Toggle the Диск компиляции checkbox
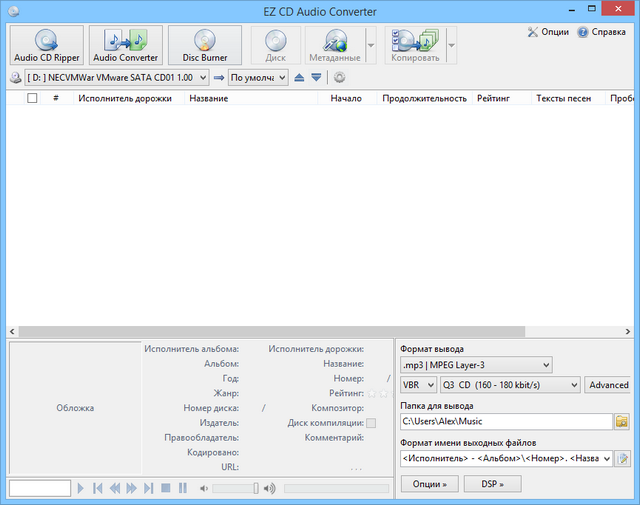 click(x=371, y=423)
